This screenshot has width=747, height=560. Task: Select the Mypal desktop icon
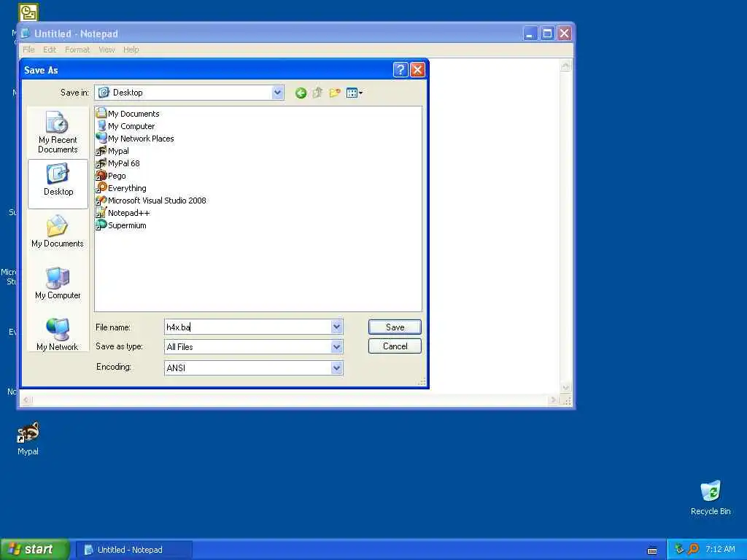[28, 439]
